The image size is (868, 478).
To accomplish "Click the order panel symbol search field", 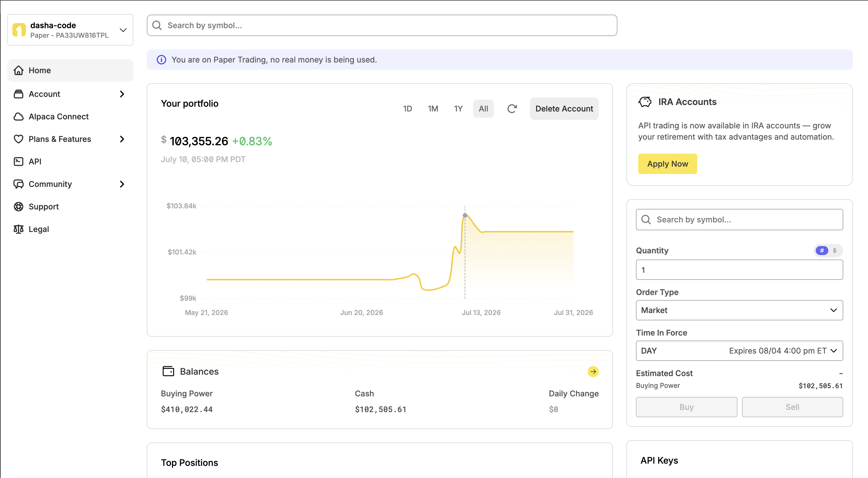I will (x=739, y=220).
